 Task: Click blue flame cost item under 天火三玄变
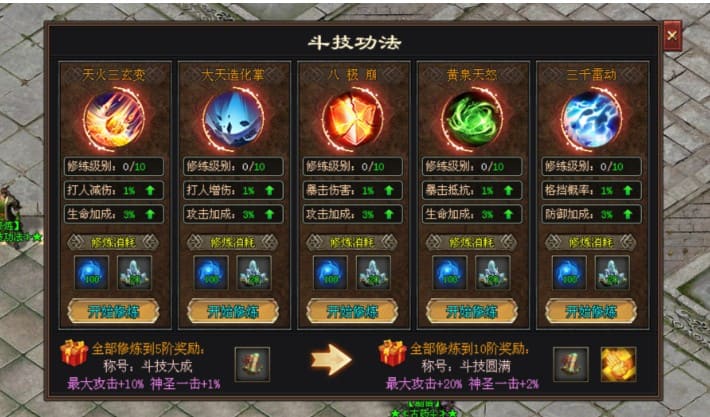(x=91, y=273)
